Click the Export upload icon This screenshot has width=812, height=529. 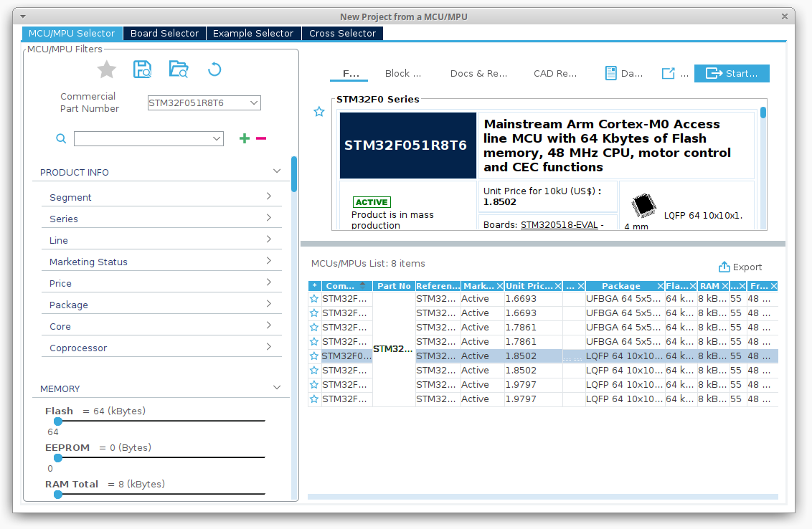click(724, 267)
